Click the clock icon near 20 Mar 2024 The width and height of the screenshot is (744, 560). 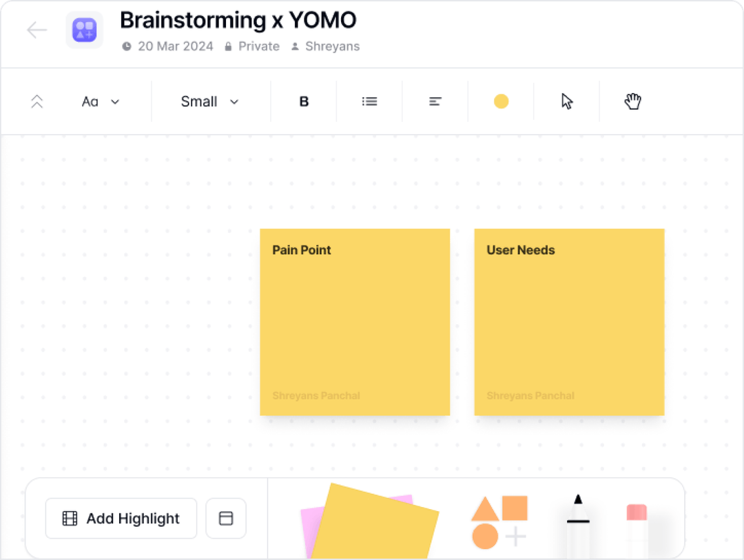tap(125, 46)
